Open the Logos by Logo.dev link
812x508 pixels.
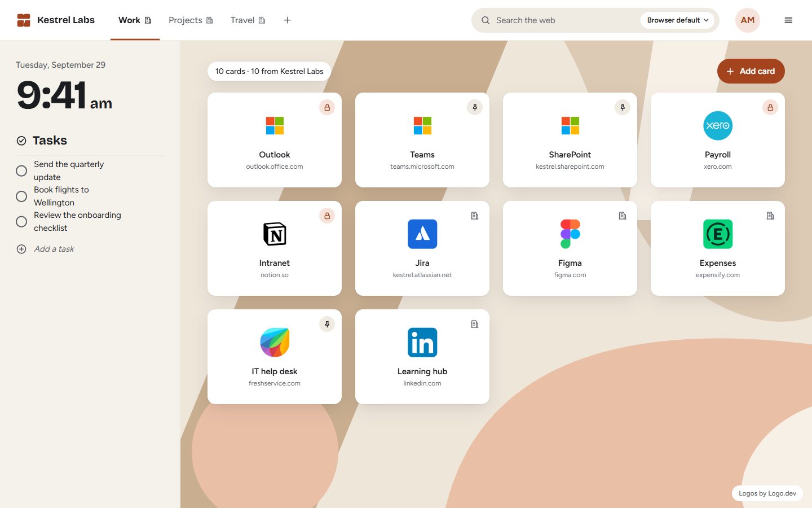[767, 493]
